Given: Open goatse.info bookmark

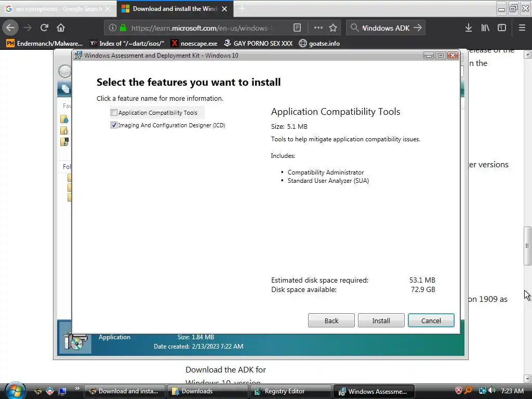Looking at the screenshot, I should pos(320,44).
